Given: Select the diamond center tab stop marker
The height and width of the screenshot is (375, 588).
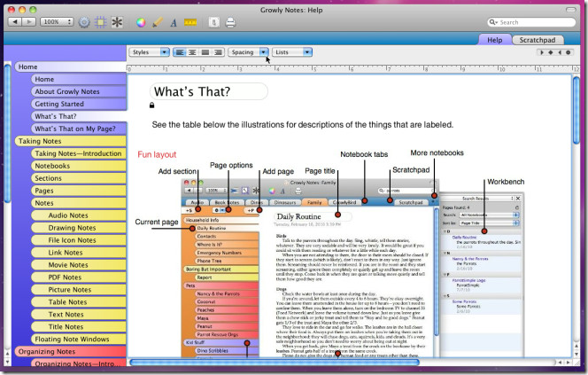Looking at the screenshot, I should [x=551, y=52].
